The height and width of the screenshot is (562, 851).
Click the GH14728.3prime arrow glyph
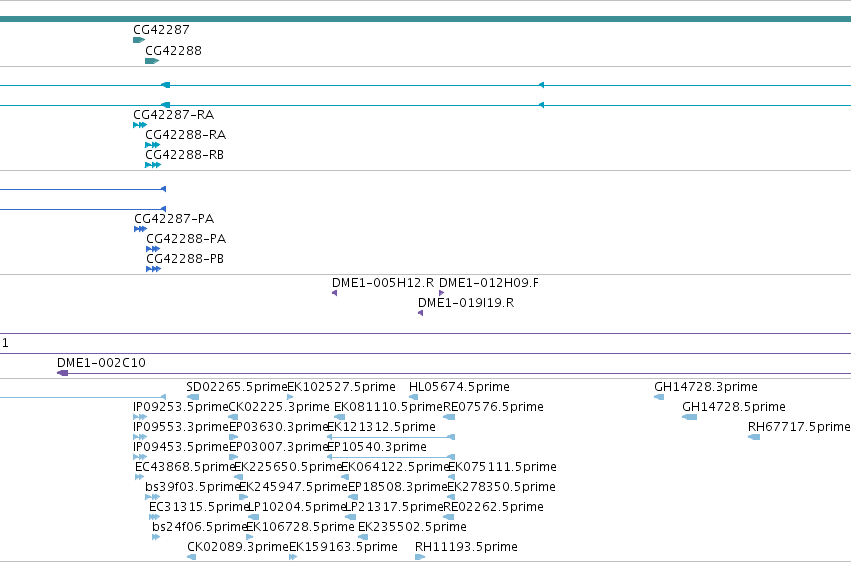(659, 397)
